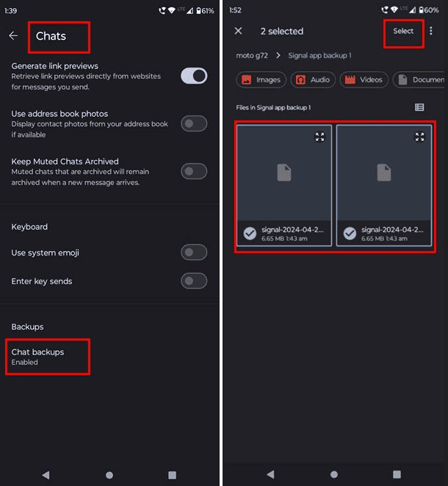The image size is (448, 486).
Task: Filter files by Videos chip
Action: click(x=364, y=80)
